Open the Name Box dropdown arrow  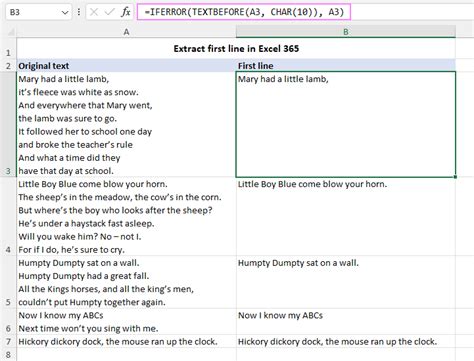pyautogui.click(x=65, y=13)
